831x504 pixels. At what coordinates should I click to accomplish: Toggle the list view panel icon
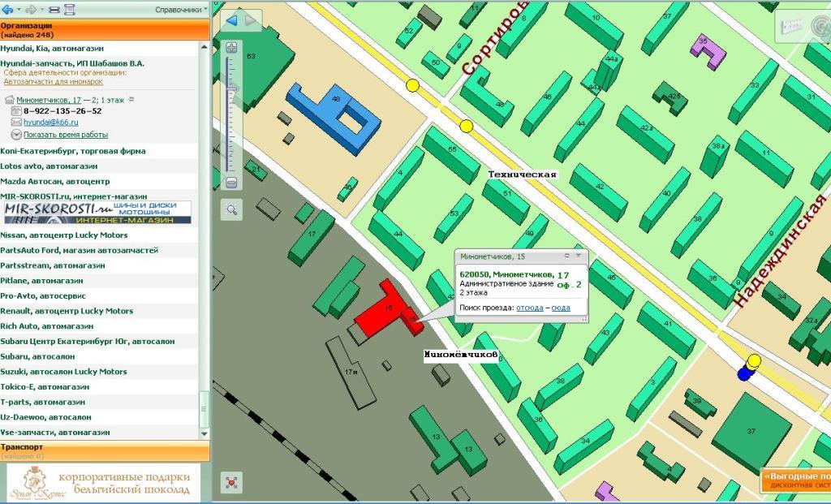54,10
